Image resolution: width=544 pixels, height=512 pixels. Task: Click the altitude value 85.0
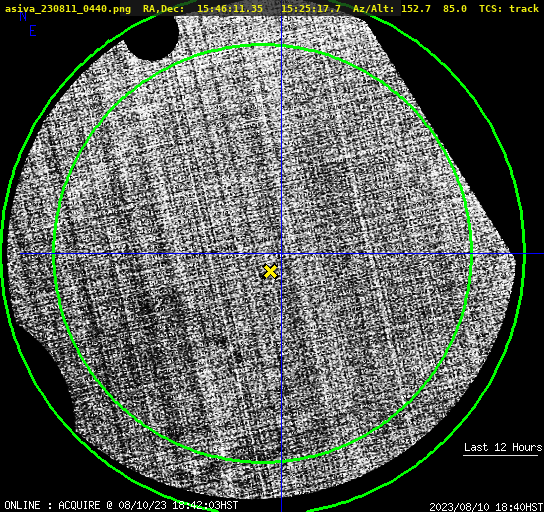coord(455,8)
